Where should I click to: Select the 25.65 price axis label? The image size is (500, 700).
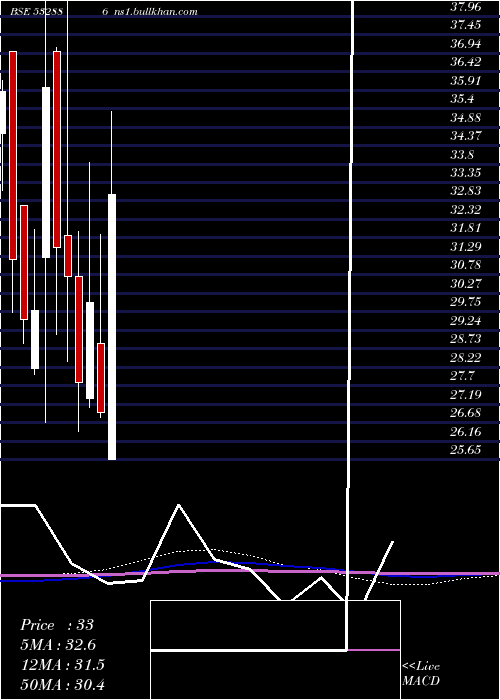click(x=466, y=450)
